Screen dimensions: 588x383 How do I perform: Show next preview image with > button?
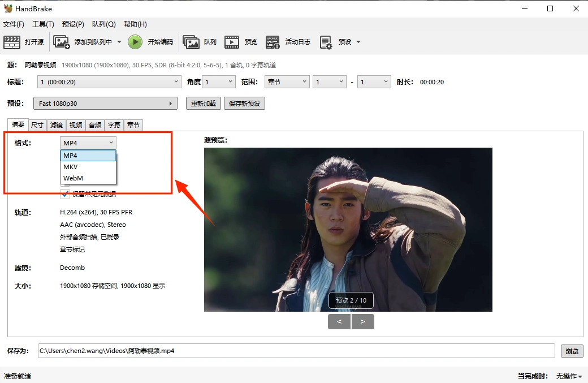(362, 321)
